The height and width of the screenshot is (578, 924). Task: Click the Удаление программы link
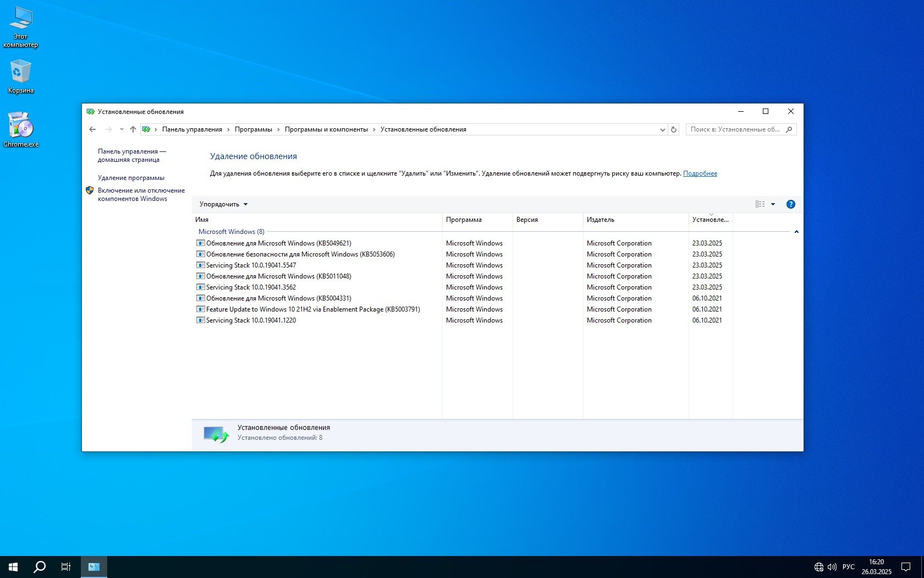click(131, 178)
